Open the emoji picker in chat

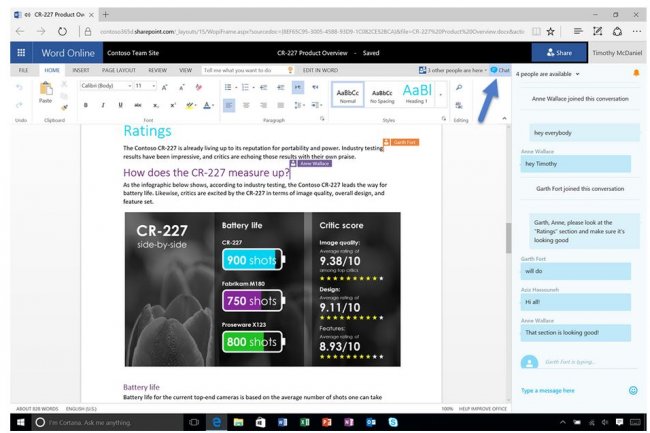pos(633,390)
